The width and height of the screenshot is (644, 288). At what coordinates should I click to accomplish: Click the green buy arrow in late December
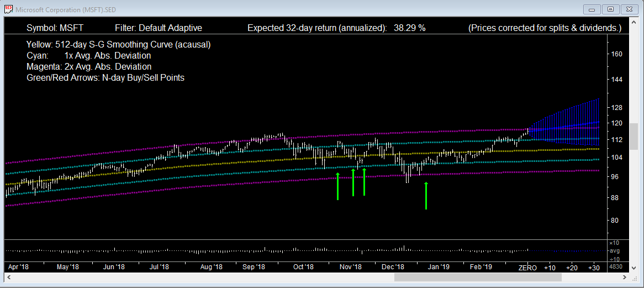(426, 196)
